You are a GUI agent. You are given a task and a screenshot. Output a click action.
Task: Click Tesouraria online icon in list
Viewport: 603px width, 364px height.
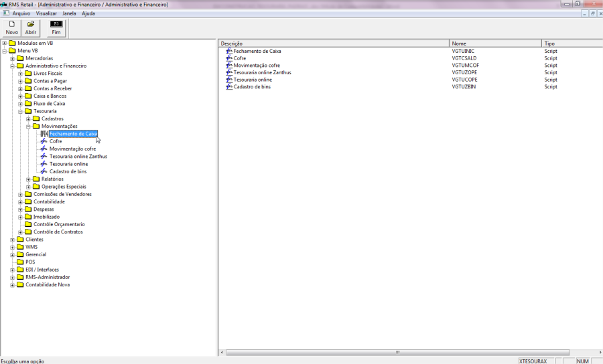click(229, 80)
